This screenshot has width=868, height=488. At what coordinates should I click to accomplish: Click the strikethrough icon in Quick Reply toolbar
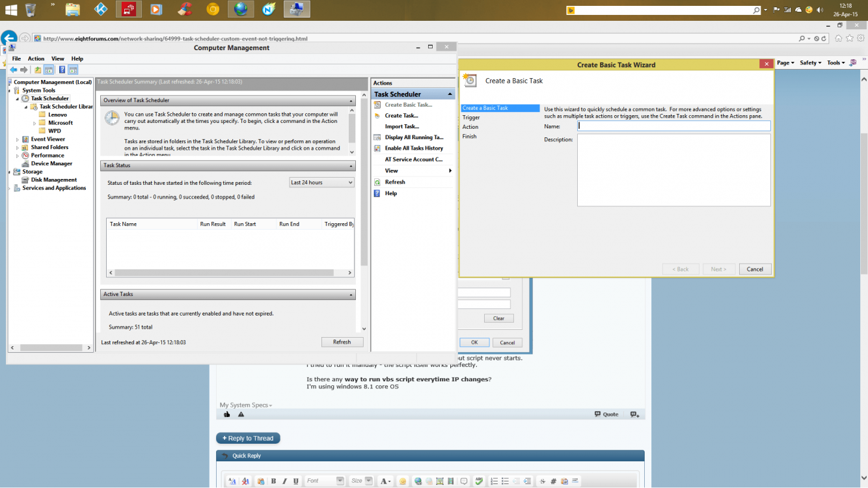tap(542, 481)
